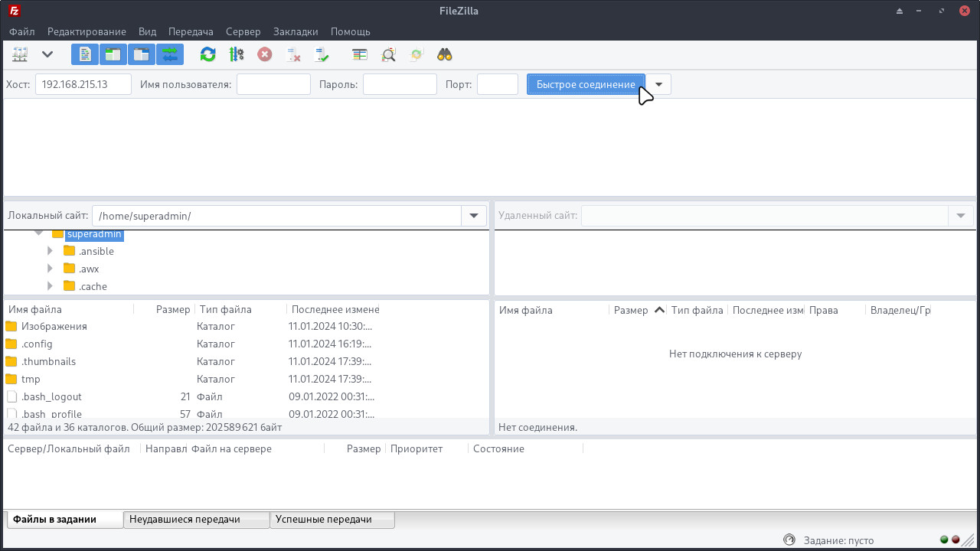Open the Удаленный сайт path dropdown

(961, 216)
